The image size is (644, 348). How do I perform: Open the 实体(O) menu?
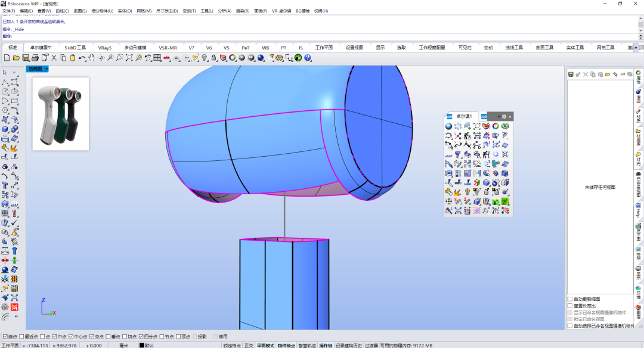(x=125, y=11)
